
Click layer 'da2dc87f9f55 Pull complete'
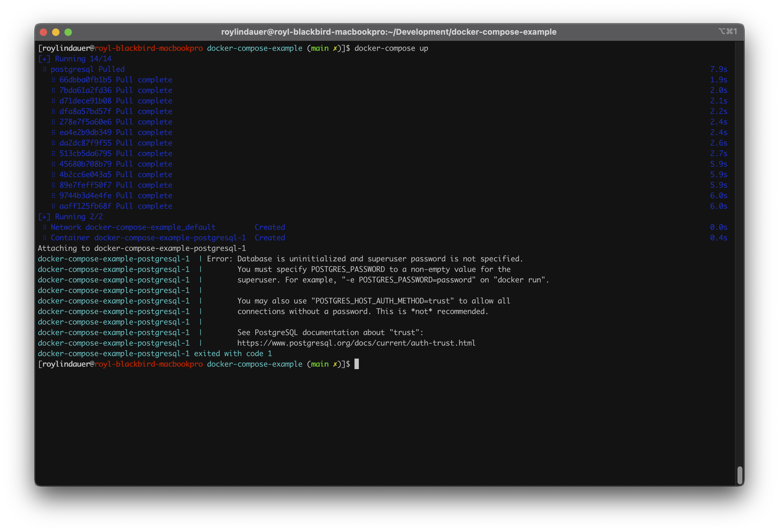116,143
